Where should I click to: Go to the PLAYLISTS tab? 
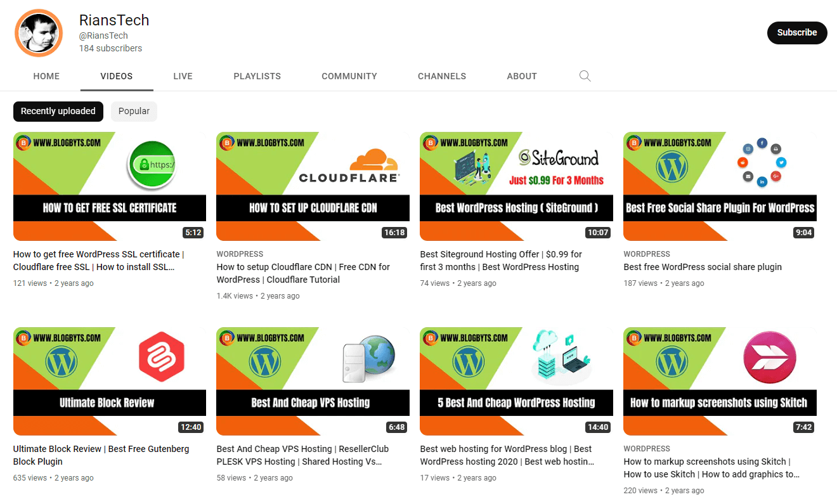pos(257,76)
